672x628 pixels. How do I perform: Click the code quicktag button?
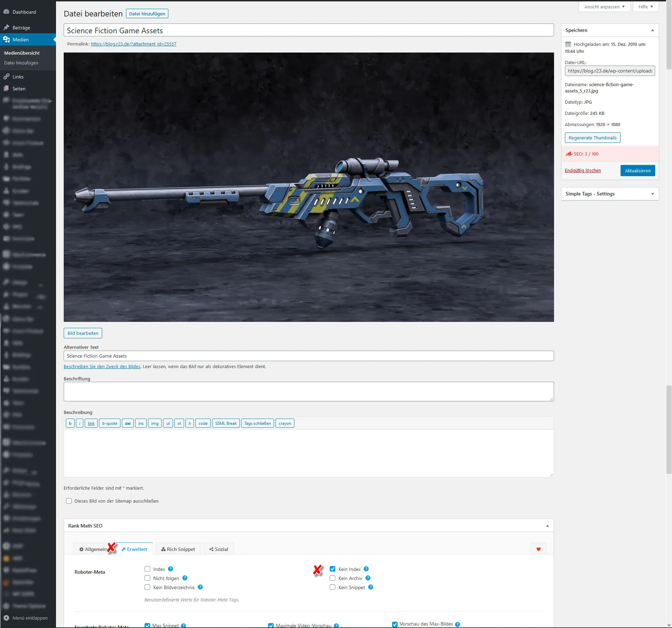[x=203, y=423]
